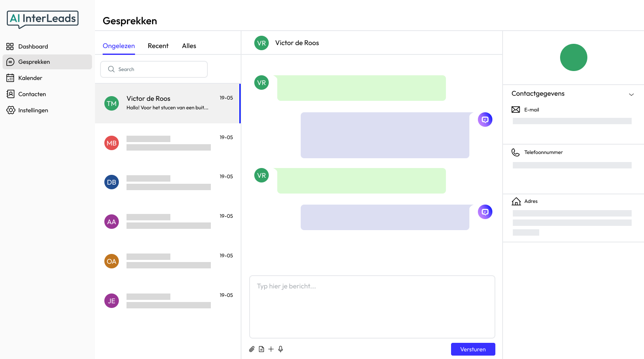The height and width of the screenshot is (359, 644).
Task: Collapse the Contactgegevens section chevron
Action: [632, 94]
